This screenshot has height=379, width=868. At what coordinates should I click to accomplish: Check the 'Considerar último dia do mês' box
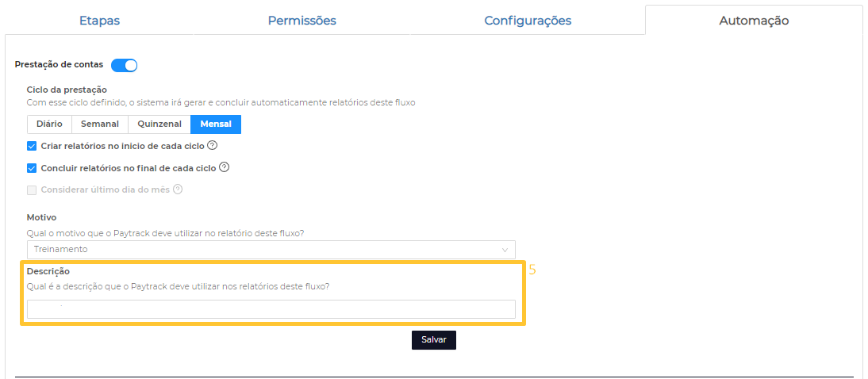(32, 189)
